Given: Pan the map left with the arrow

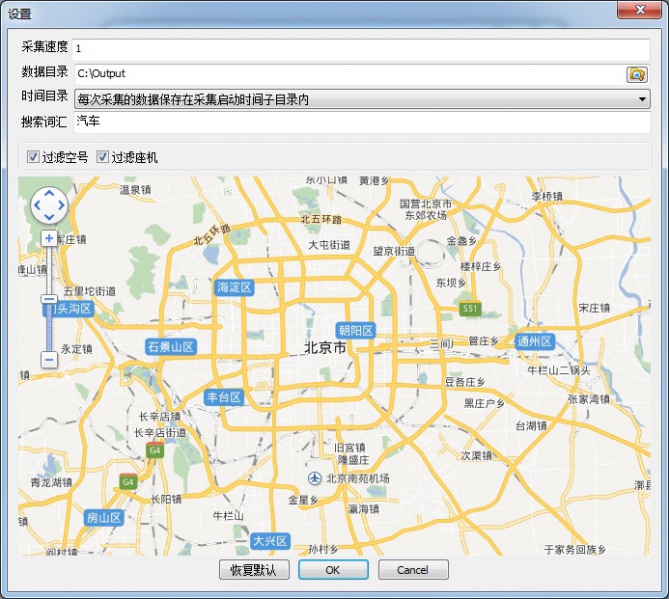Looking at the screenshot, I should (x=37, y=205).
